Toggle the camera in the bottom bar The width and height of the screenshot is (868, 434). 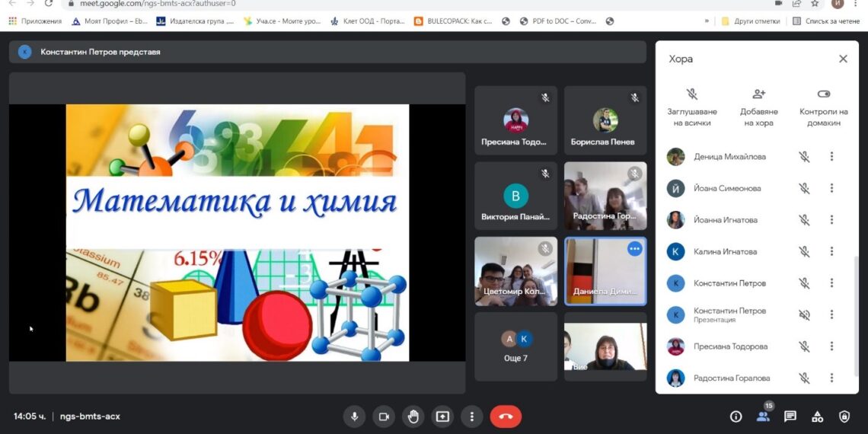[384, 416]
